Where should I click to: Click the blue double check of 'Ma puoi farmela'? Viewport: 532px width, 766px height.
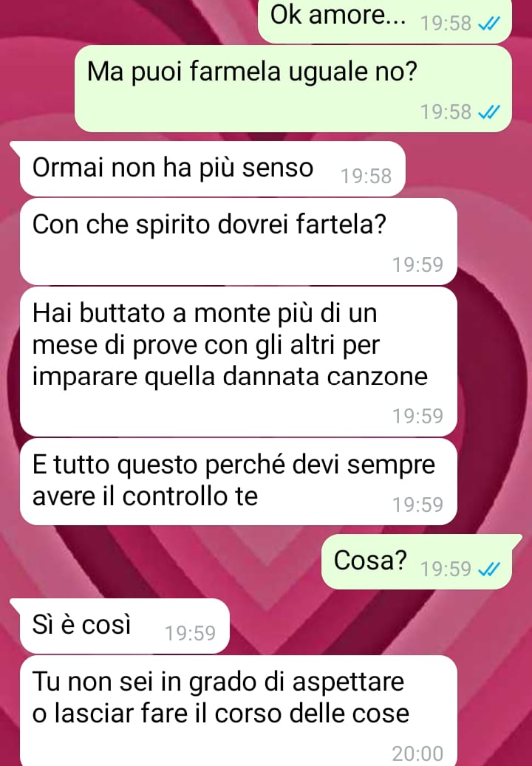click(x=488, y=112)
